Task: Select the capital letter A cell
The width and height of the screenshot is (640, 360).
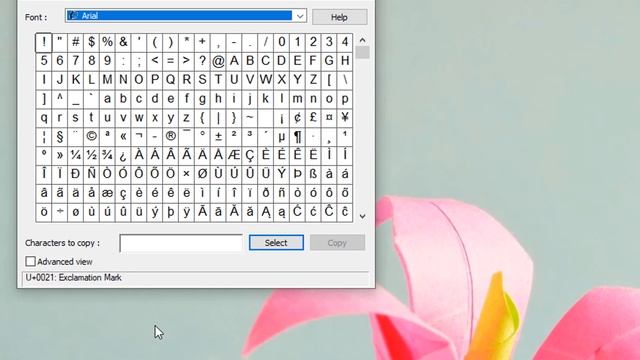Action: (234, 61)
